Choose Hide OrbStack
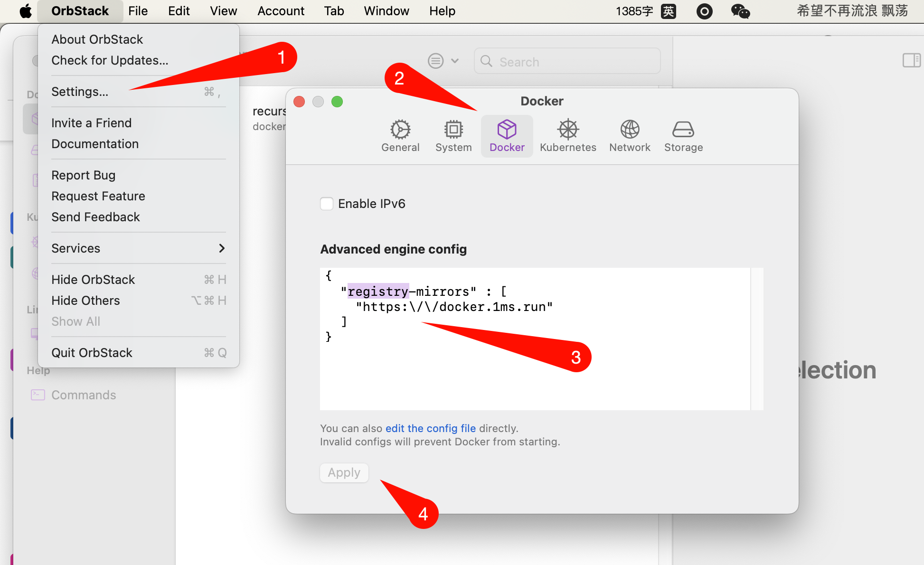Viewport: 924px width, 565px height. [139, 280]
